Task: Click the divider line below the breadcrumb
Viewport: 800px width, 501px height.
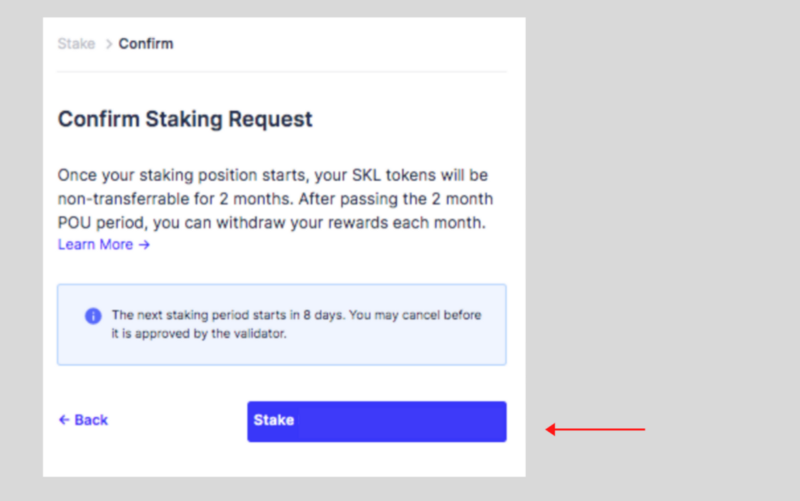Action: pyautogui.click(x=282, y=72)
